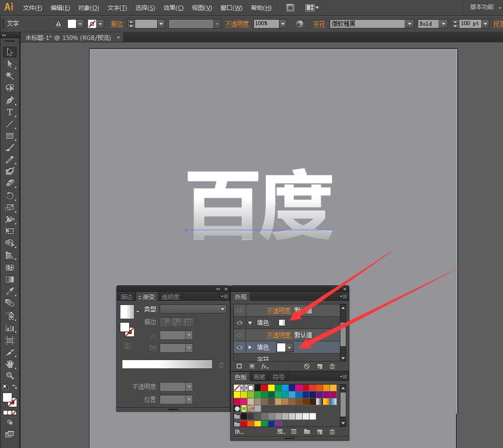Switch to the 透明度 panel tab

(x=171, y=297)
